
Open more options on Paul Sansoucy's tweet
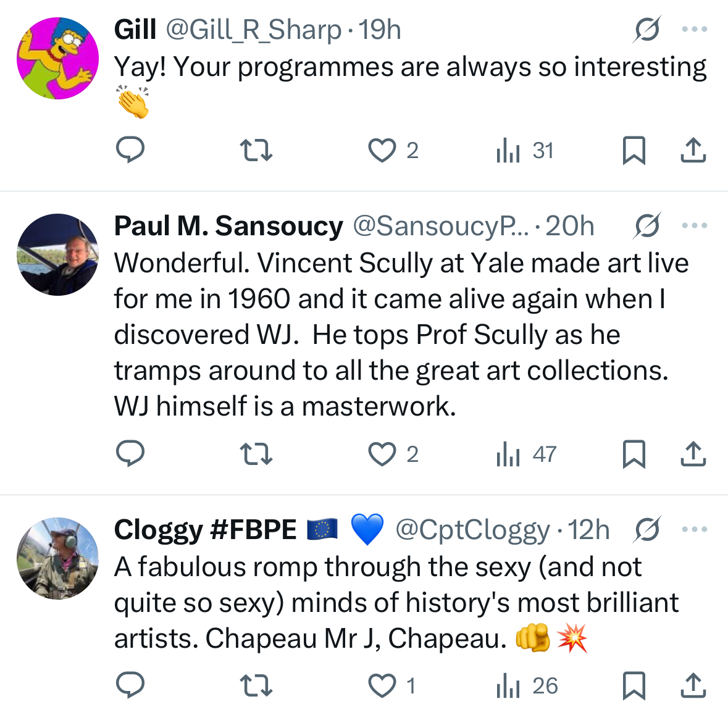click(695, 225)
